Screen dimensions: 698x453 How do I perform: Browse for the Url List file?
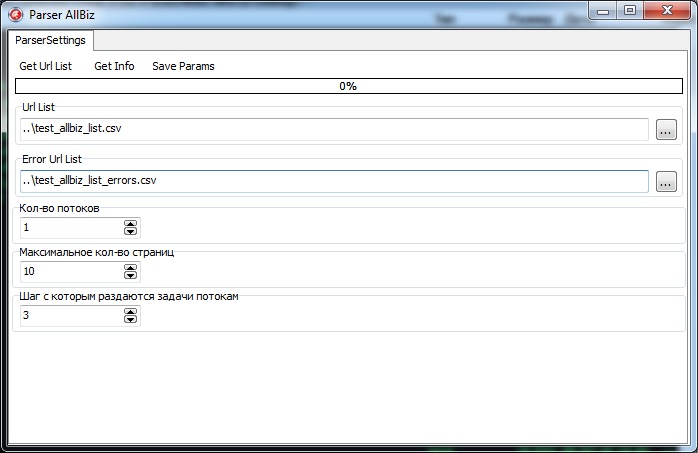666,129
